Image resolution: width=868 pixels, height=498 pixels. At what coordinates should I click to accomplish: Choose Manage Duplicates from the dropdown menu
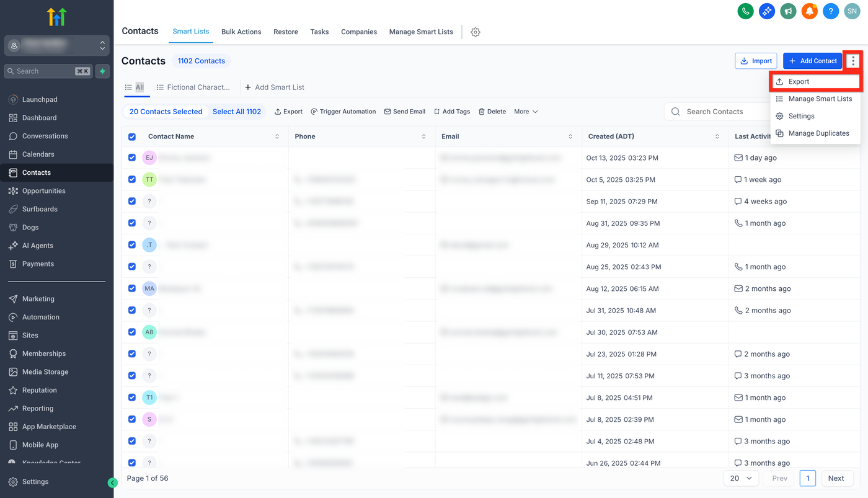coord(815,133)
